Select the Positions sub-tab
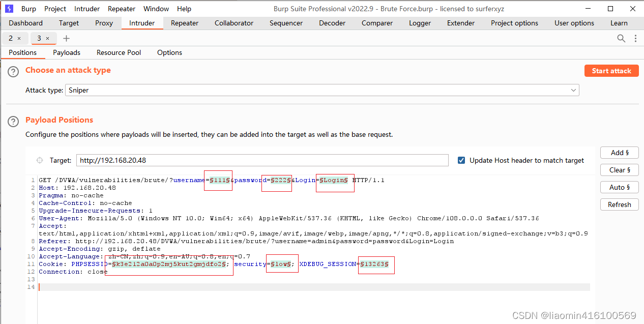Image resolution: width=644 pixels, height=324 pixels. pyautogui.click(x=23, y=52)
